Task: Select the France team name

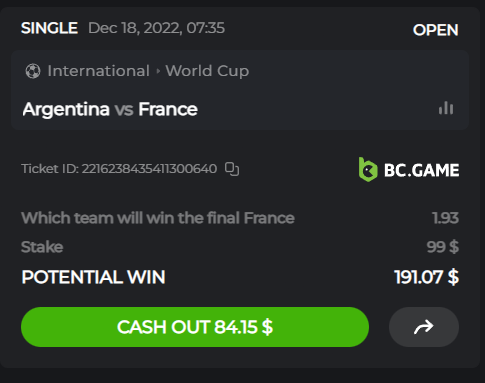Action: click(168, 109)
